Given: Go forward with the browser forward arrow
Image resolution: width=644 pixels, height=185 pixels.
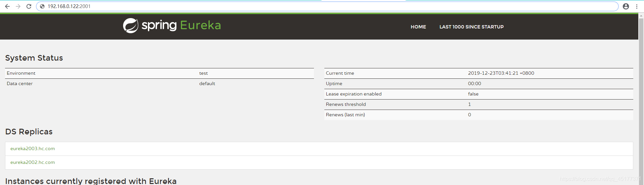Looking at the screenshot, I should [x=18, y=6].
